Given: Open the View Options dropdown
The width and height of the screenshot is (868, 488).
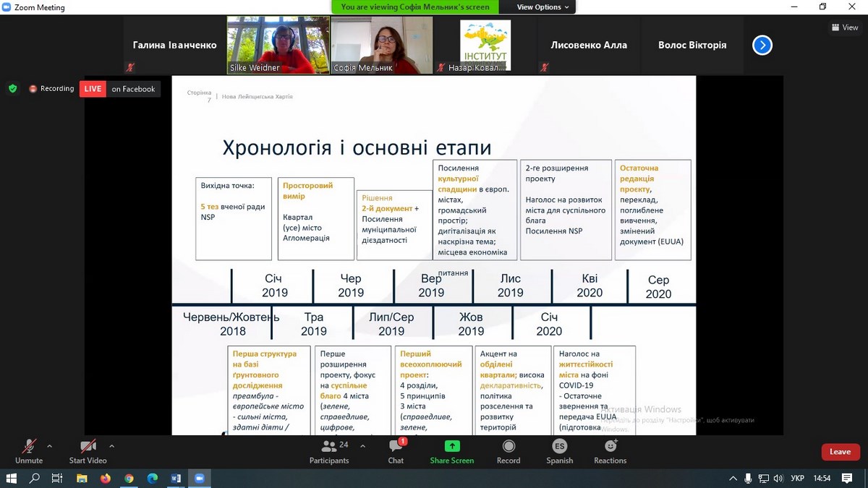Looking at the screenshot, I should (x=543, y=7).
